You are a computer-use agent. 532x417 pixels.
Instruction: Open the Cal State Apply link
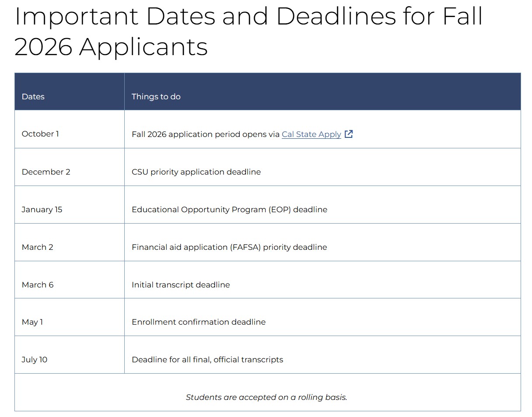tap(311, 134)
